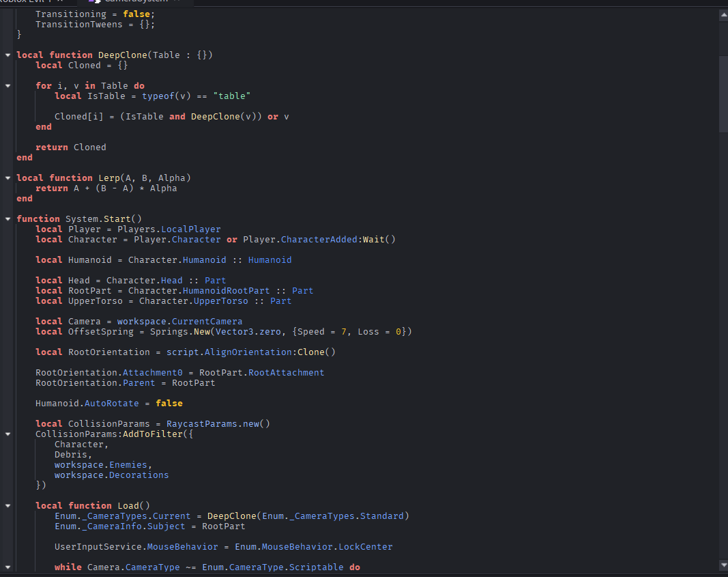This screenshot has height=577, width=728.
Task: Click 'AddToFilter' method name
Action: (x=153, y=434)
